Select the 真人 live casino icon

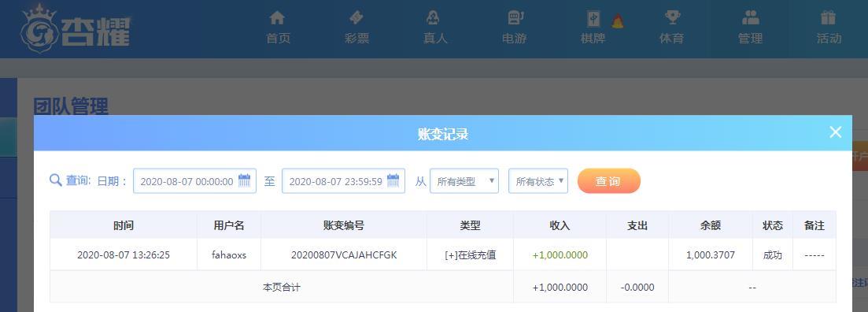[434, 18]
